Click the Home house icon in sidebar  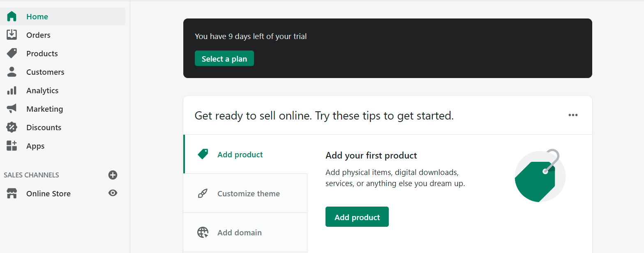pos(12,16)
